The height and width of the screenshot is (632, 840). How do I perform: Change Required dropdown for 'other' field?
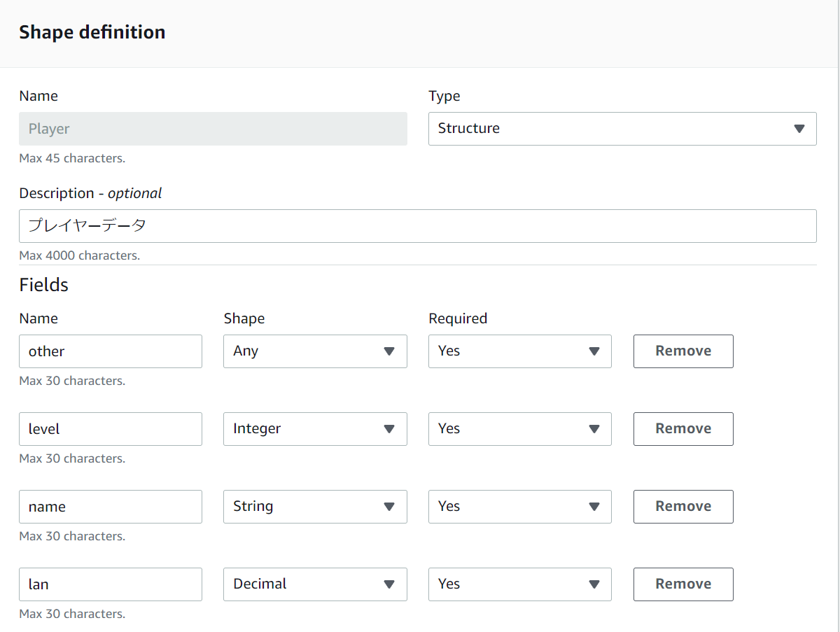tap(519, 351)
